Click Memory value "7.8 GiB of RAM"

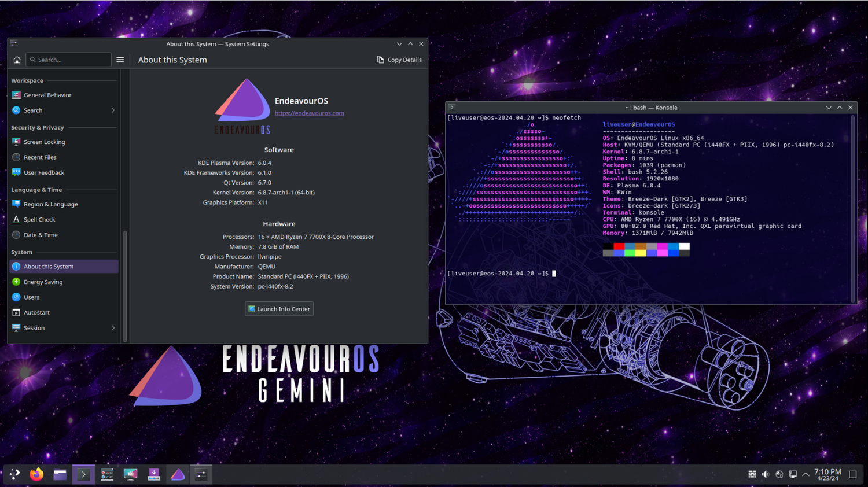(x=278, y=246)
